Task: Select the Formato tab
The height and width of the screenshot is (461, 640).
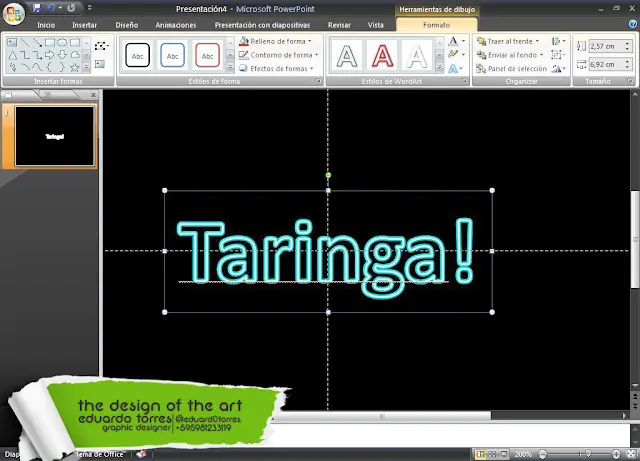Action: pyautogui.click(x=436, y=25)
